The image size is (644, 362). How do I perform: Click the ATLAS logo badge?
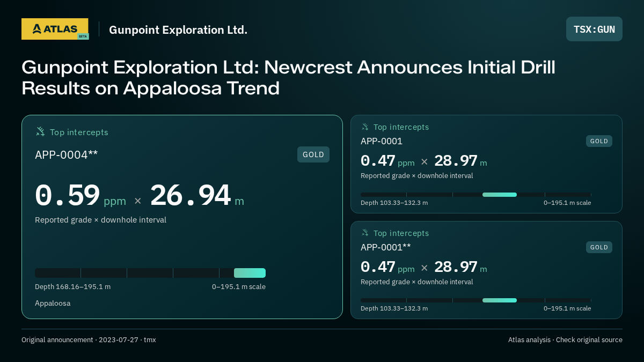(x=55, y=29)
